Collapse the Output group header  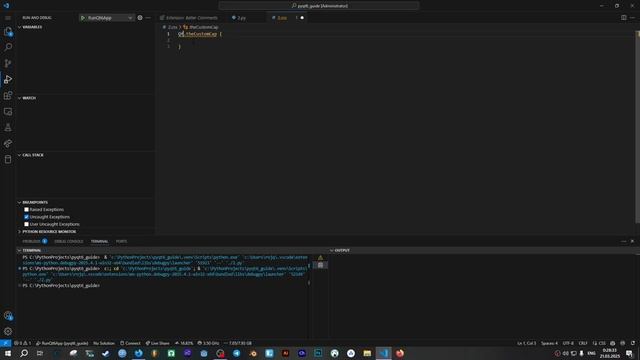pos(484,250)
